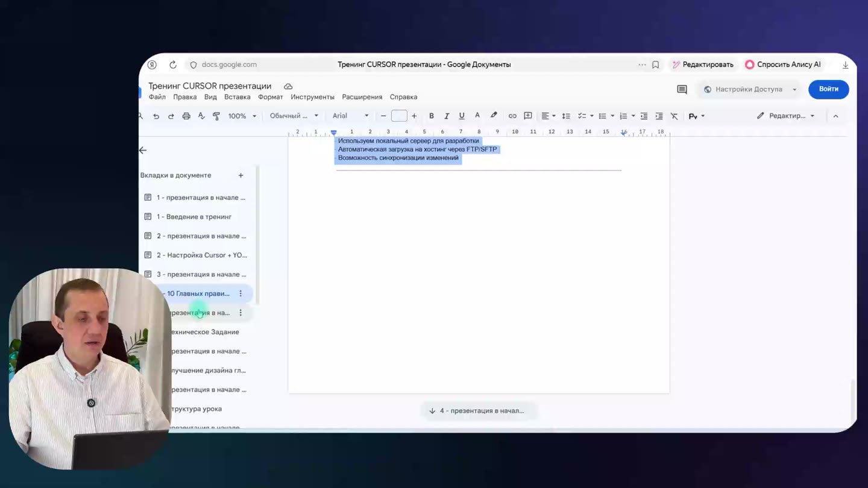Increase font size with the plus button
Image resolution: width=868 pixels, height=488 pixels.
[x=414, y=116]
